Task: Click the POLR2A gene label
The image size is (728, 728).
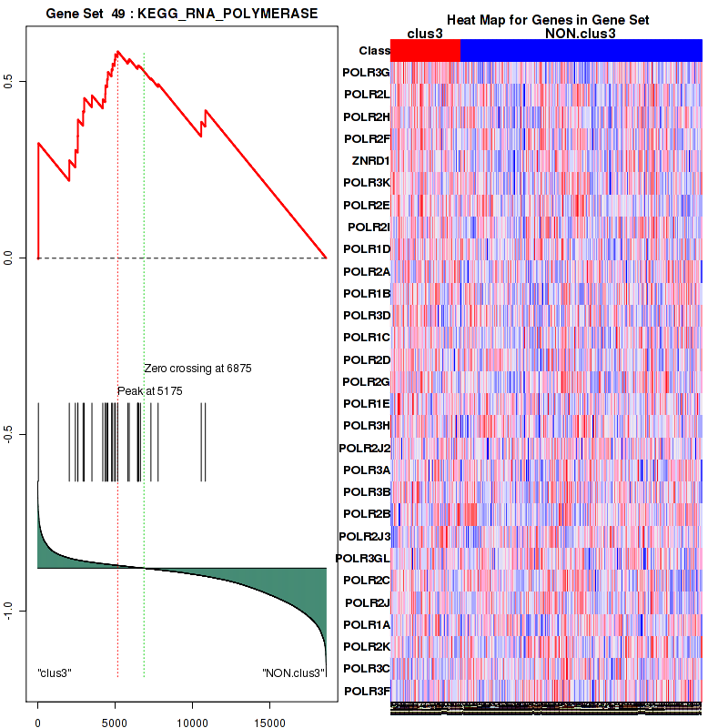Action: pos(367,271)
